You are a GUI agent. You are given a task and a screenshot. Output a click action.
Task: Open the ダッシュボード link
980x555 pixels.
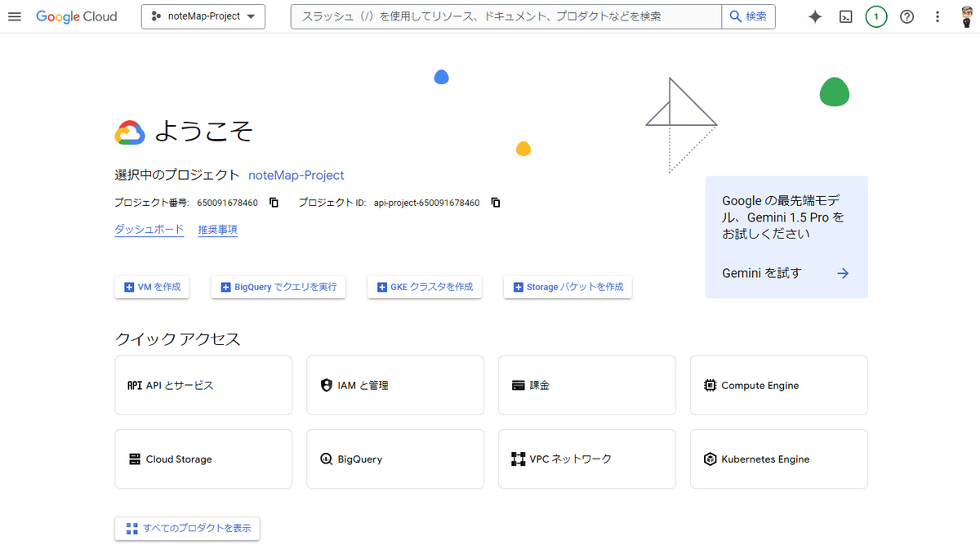[x=149, y=230]
